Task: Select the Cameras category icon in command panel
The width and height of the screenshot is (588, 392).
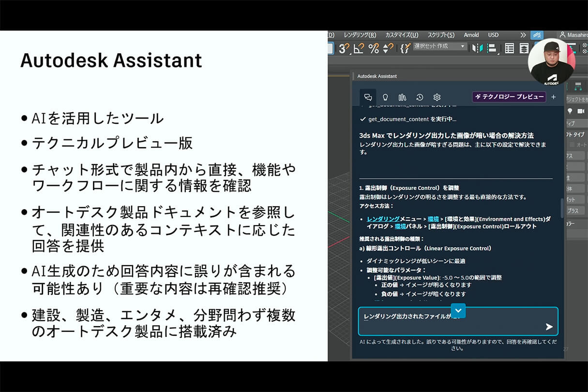Action: click(581, 111)
